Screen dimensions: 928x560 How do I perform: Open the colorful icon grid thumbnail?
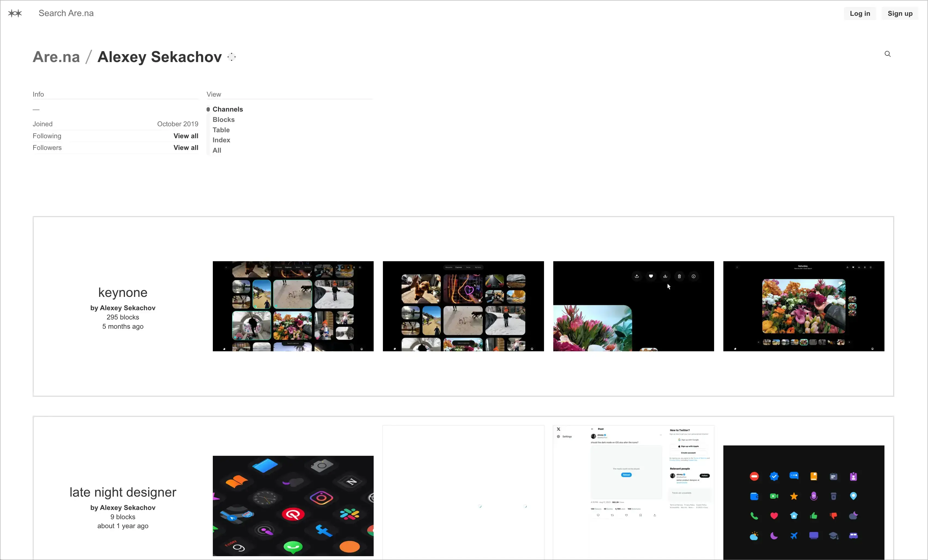(x=803, y=502)
